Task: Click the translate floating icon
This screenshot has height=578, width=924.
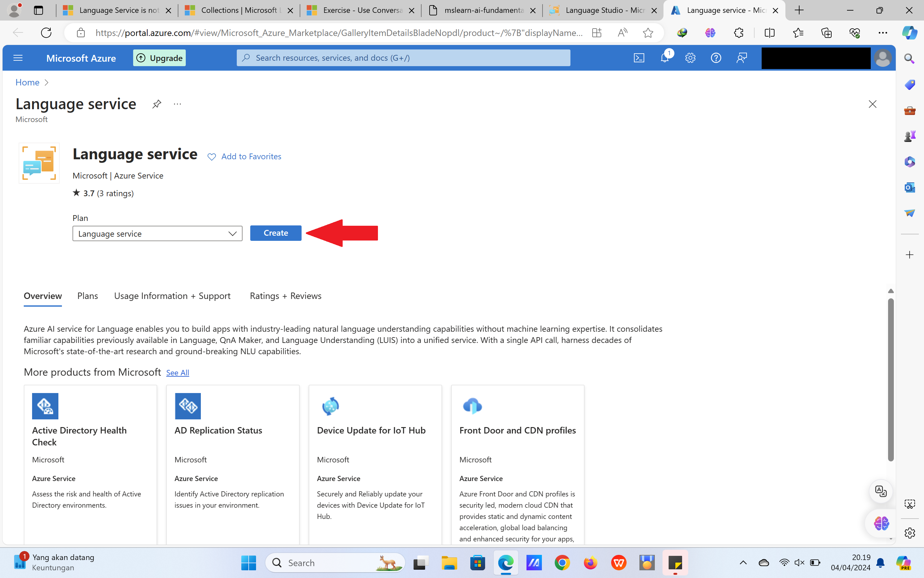Action: pos(880,491)
